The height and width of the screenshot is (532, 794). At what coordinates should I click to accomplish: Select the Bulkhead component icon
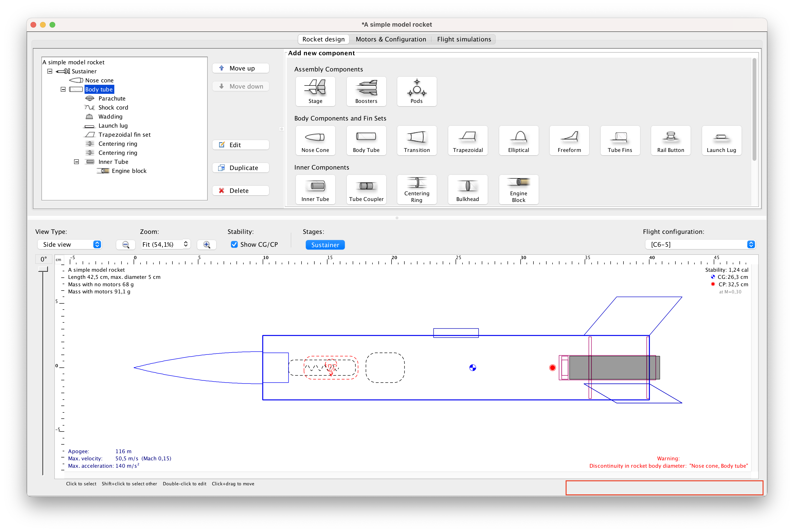click(467, 189)
